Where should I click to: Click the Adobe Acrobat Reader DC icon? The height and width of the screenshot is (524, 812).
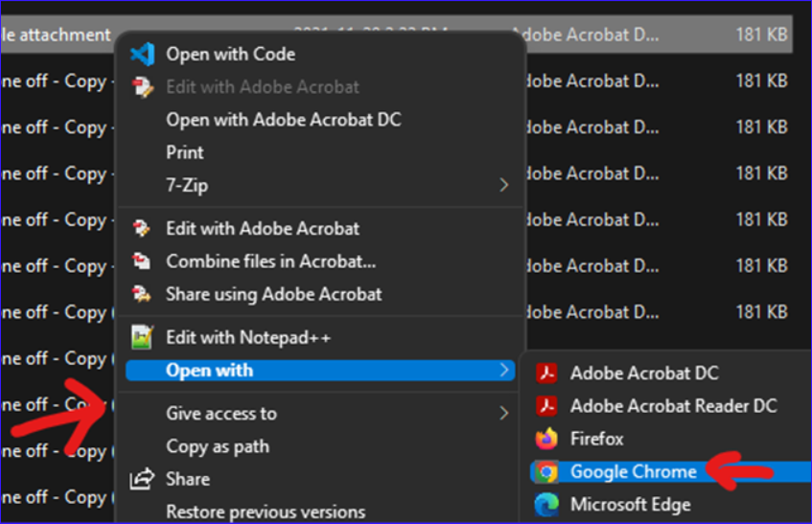tap(546, 406)
